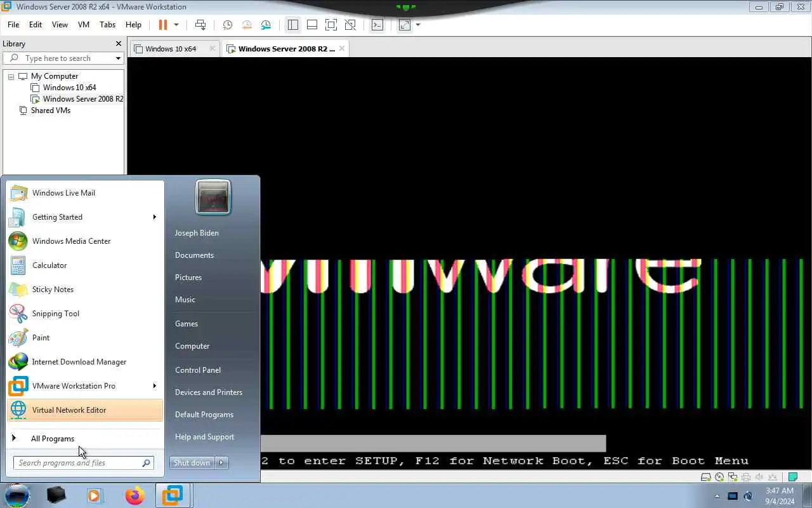Open Firefox from the taskbar
Screen dimensions: 812x508
coord(134,495)
